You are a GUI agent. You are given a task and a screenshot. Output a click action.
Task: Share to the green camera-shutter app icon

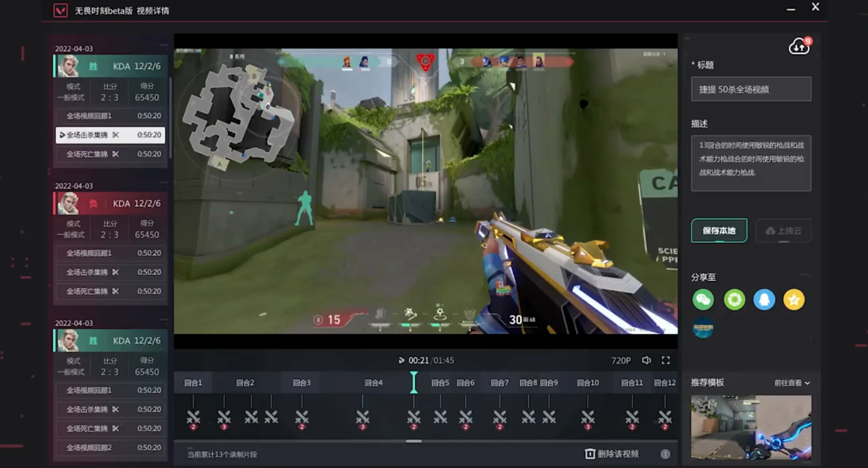pyautogui.click(x=734, y=300)
